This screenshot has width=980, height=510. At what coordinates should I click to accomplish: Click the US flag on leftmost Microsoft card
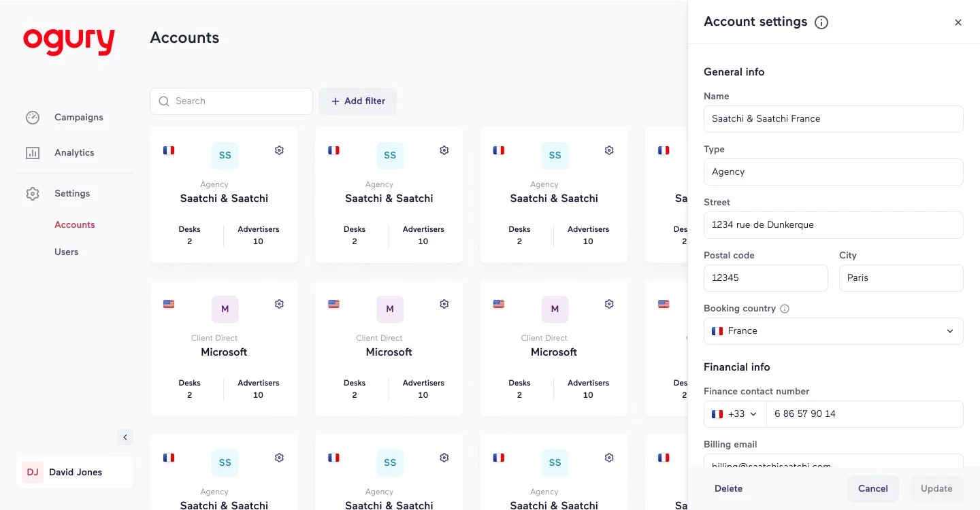tap(169, 304)
